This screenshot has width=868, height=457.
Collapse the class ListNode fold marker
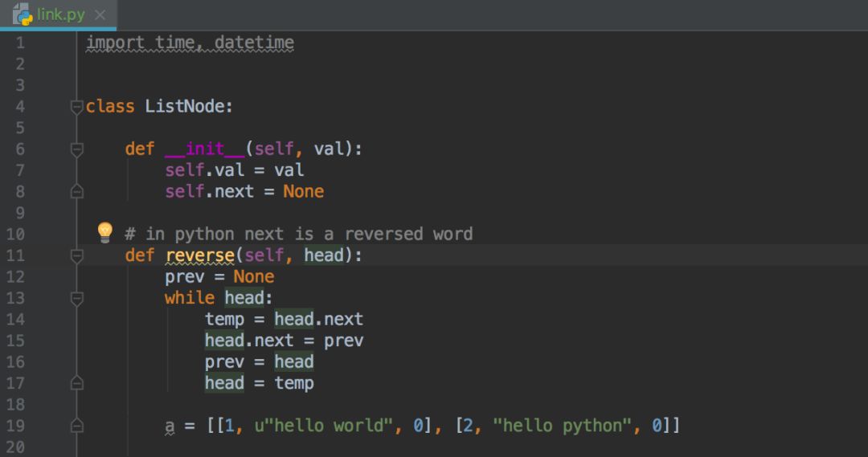[77, 106]
